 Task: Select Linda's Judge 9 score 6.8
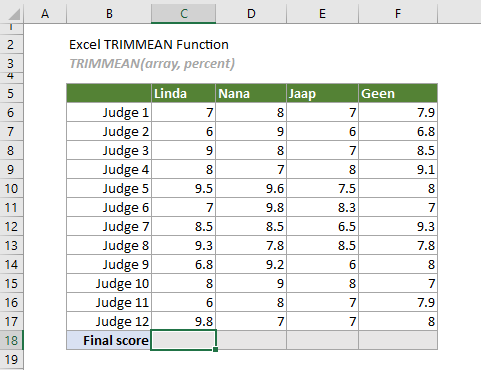[183, 264]
